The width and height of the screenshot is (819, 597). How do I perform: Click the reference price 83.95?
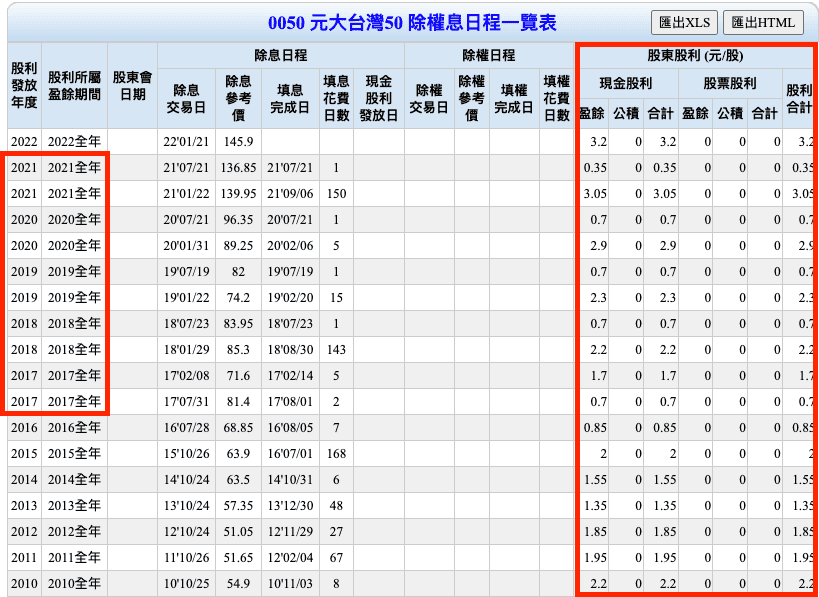pyautogui.click(x=238, y=324)
